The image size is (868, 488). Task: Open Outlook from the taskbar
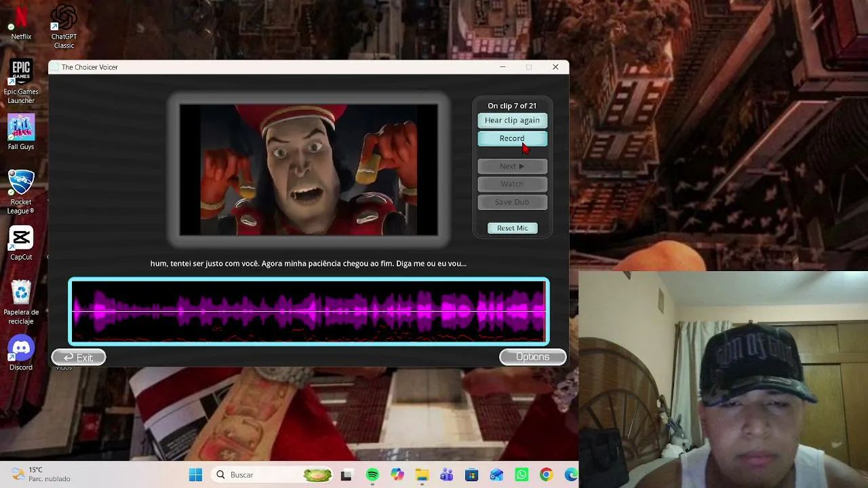pyautogui.click(x=496, y=475)
